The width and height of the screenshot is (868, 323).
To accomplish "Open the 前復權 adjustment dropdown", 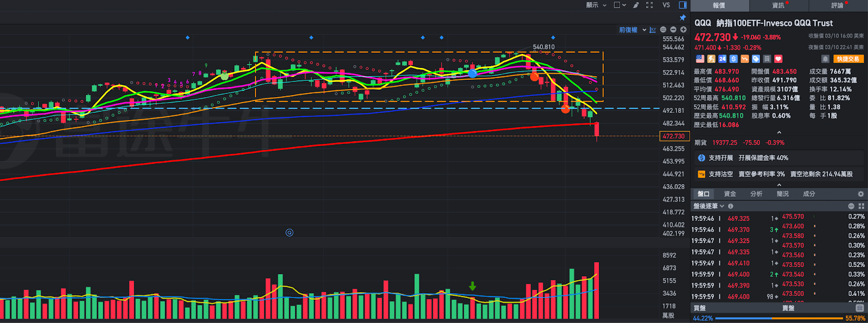I will pyautogui.click(x=633, y=30).
